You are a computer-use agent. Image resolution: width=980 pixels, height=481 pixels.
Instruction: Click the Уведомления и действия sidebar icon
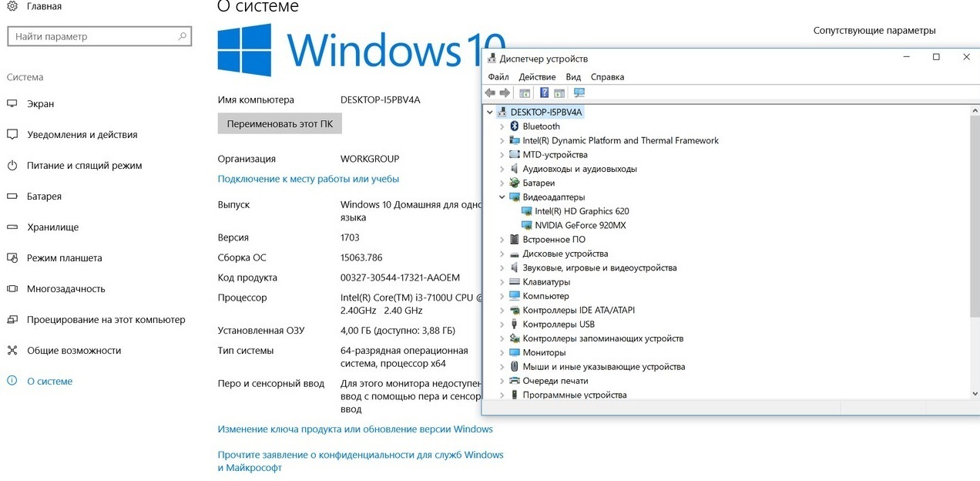point(12,135)
